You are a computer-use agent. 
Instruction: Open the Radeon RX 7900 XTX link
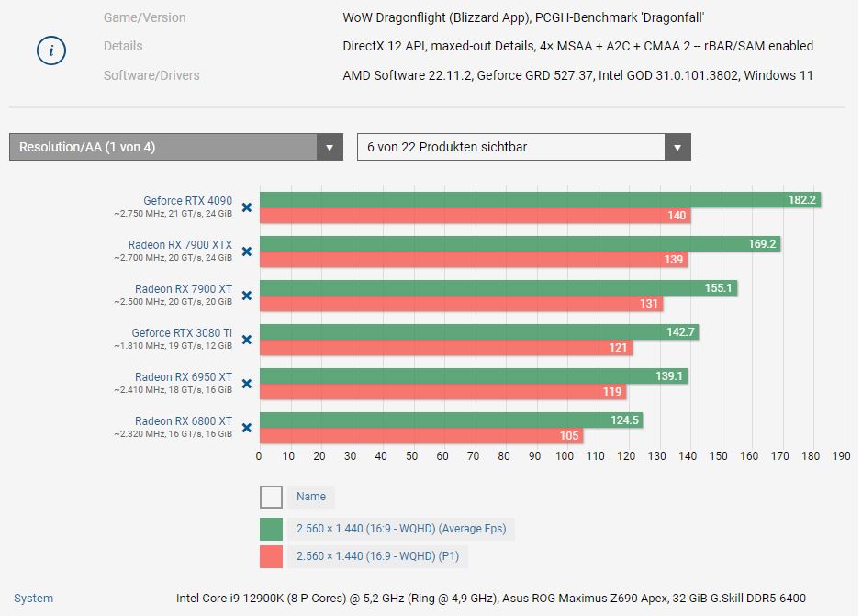tap(180, 245)
